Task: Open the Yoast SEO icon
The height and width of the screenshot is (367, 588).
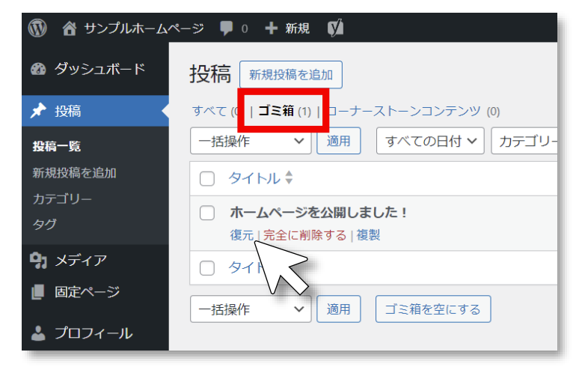Action: click(x=335, y=28)
